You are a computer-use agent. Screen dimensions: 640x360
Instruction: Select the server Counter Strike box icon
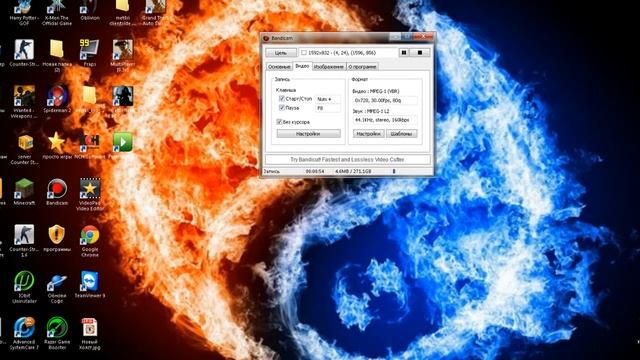pyautogui.click(x=24, y=149)
